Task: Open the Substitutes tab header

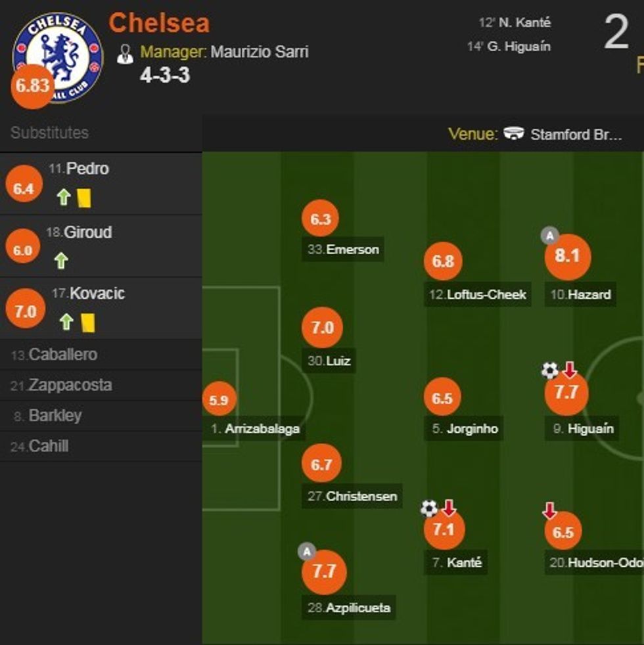Action: point(49,133)
